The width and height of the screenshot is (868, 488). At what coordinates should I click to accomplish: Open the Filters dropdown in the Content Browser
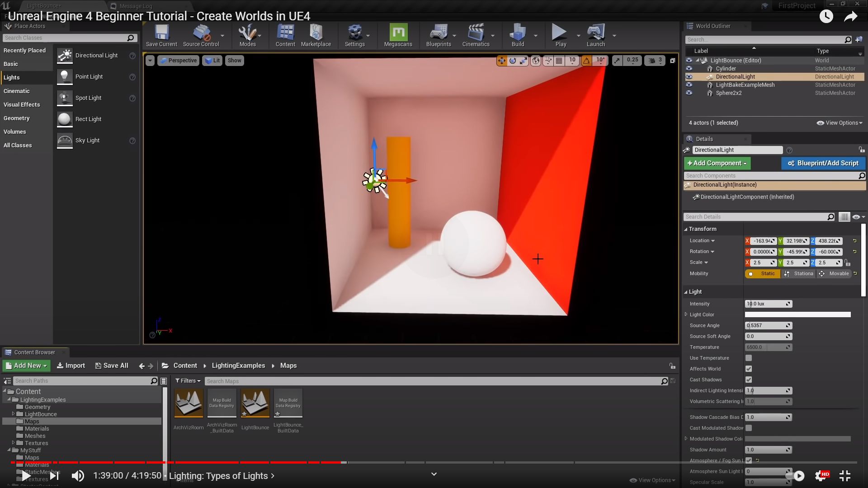pos(188,381)
